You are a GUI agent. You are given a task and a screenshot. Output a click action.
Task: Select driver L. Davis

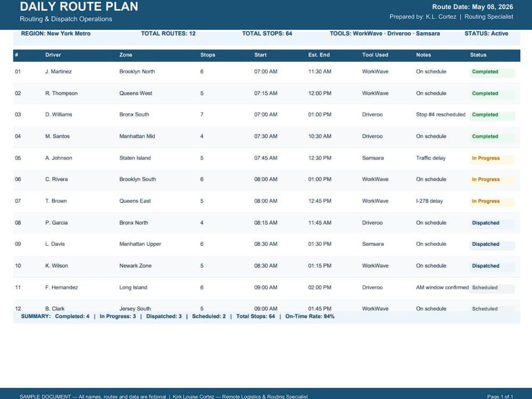(x=55, y=244)
